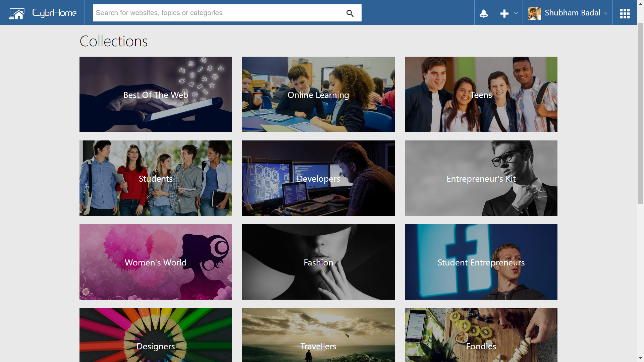Open the Fashion collection

tap(318, 262)
